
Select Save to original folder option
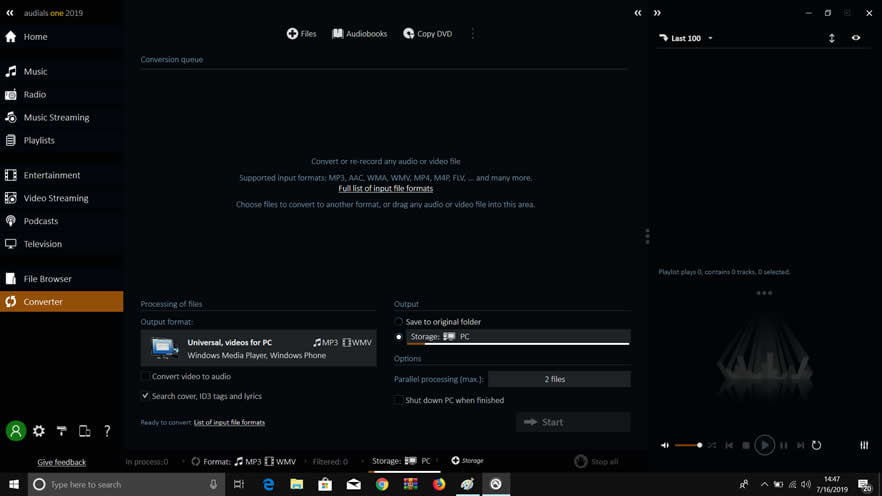(x=399, y=322)
